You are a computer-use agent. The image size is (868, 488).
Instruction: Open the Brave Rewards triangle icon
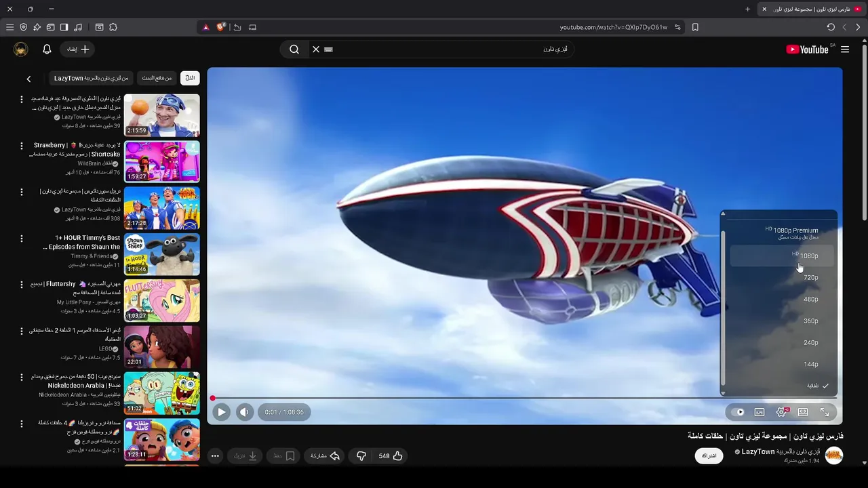click(x=206, y=27)
